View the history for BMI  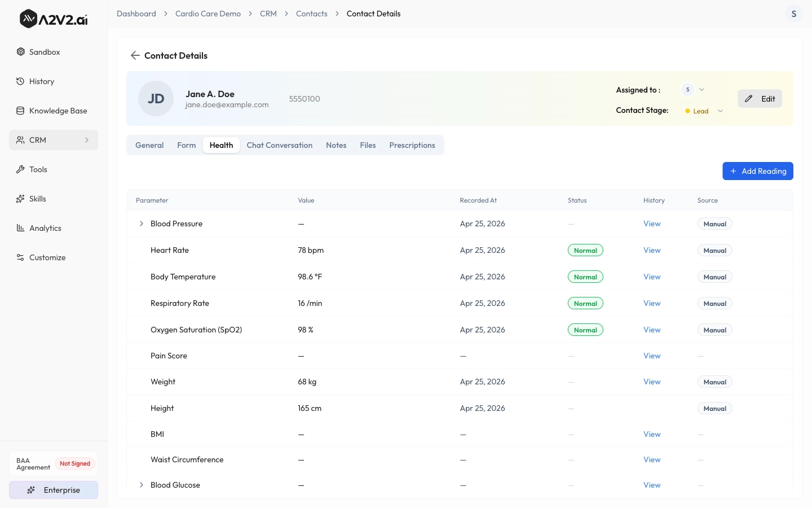pyautogui.click(x=652, y=434)
